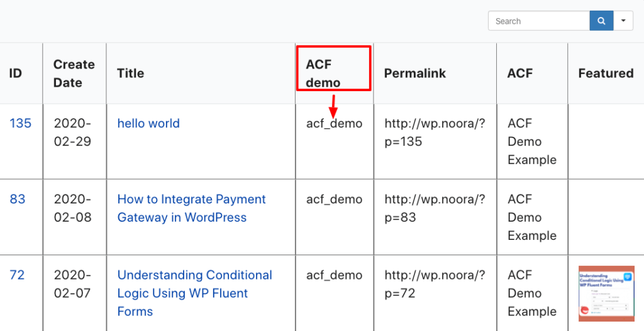Click the blue search magnifier button
Screen dimensions: 644x331
coord(601,21)
